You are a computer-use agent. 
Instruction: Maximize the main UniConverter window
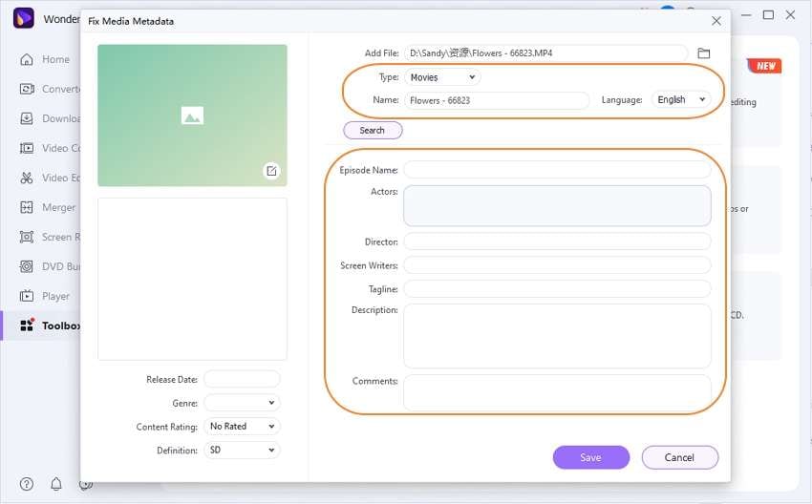(x=768, y=15)
